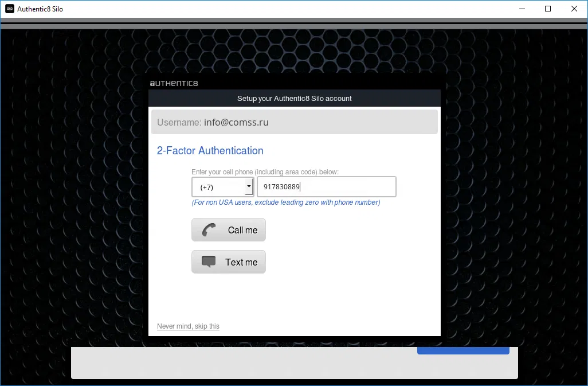
Task: Minimize the Authentic8 Silo window
Action: point(522,9)
